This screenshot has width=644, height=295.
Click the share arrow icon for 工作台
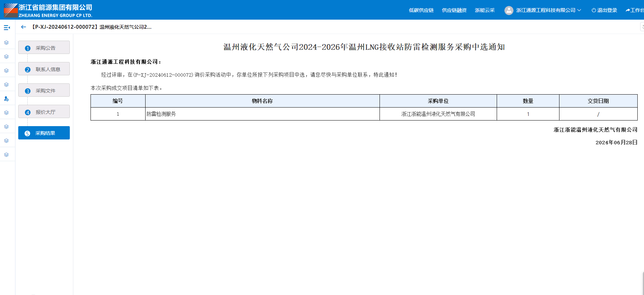(x=628, y=11)
